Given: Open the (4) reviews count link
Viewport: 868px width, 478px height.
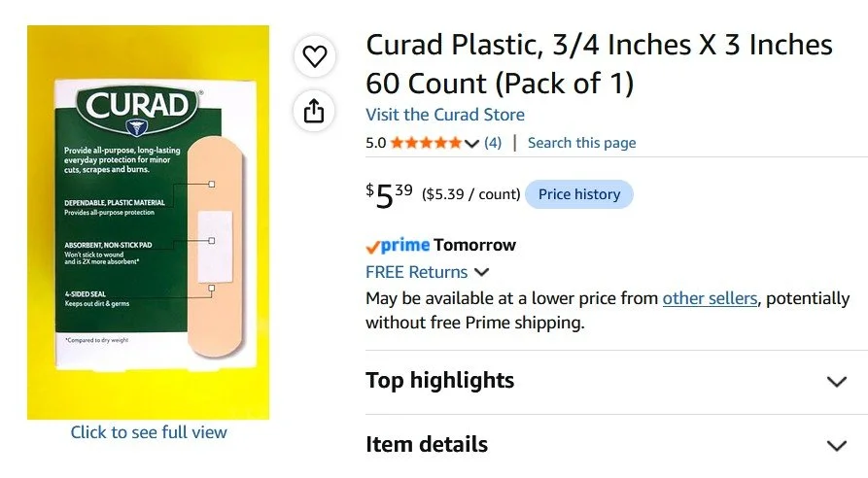Looking at the screenshot, I should [493, 143].
